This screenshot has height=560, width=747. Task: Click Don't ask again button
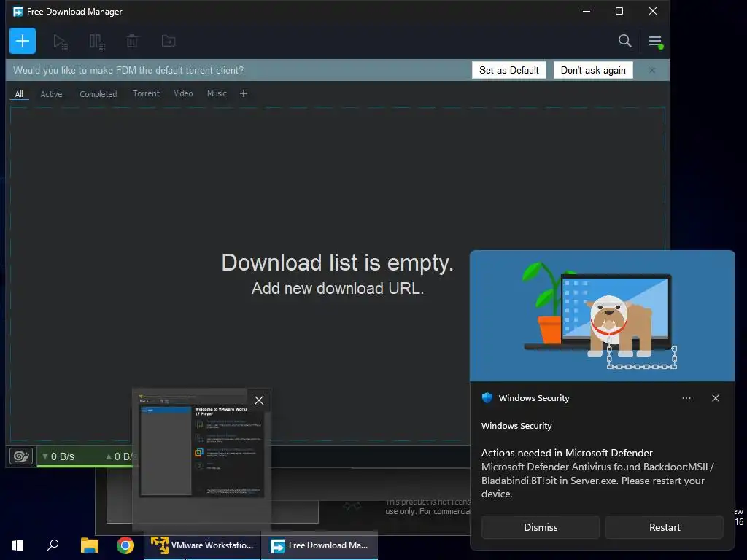click(593, 70)
